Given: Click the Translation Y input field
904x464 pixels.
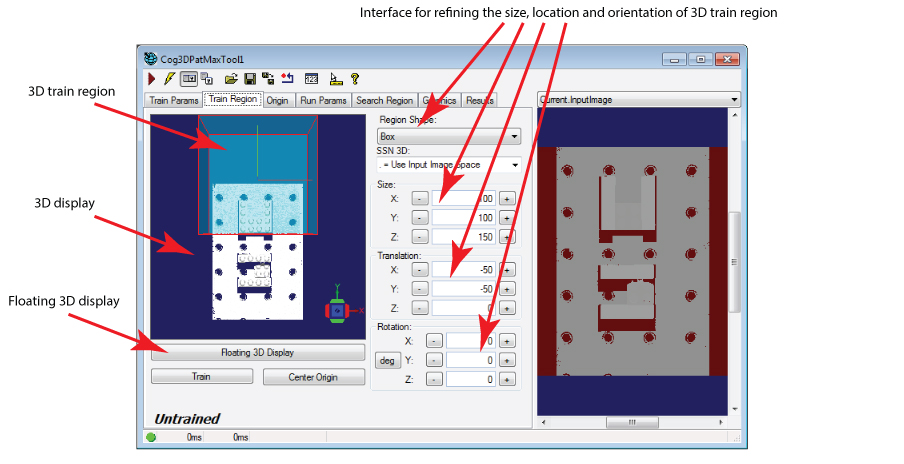Looking at the screenshot, I should (464, 289).
